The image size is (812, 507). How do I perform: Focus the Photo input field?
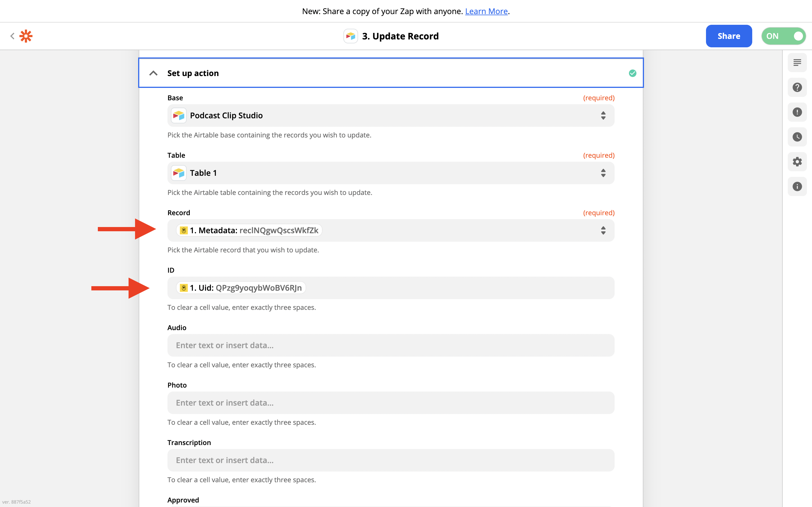click(x=390, y=403)
